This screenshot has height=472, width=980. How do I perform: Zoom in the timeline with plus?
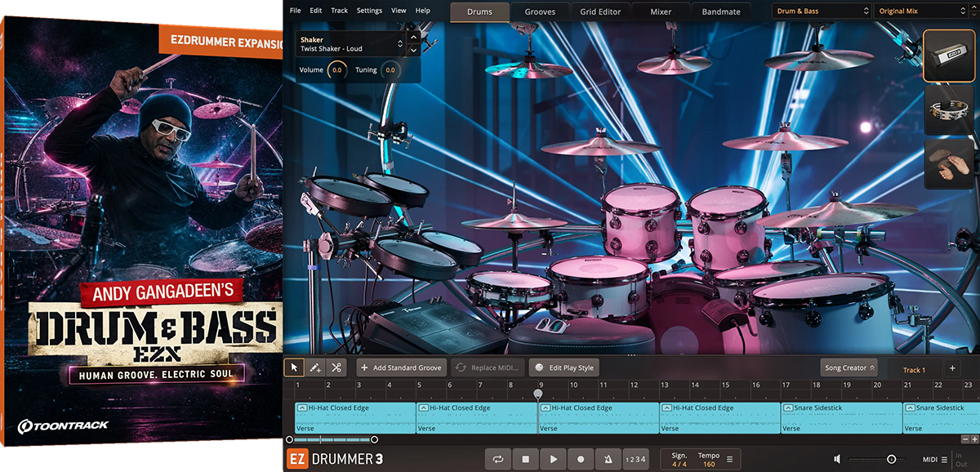tap(974, 439)
